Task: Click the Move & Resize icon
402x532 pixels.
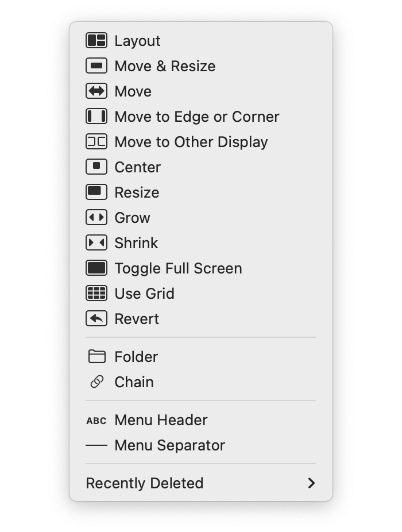Action: click(96, 66)
